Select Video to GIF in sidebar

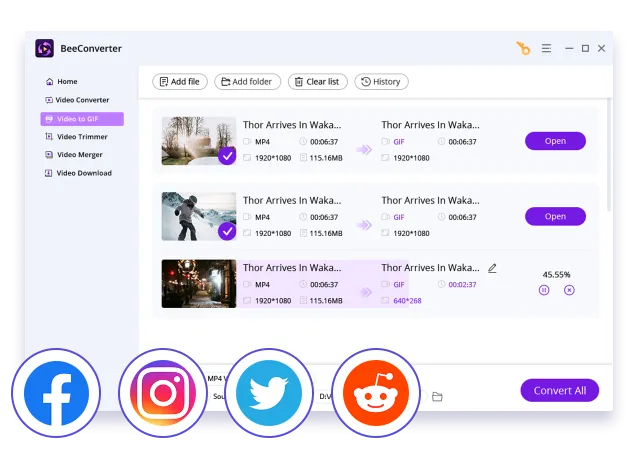click(x=82, y=119)
